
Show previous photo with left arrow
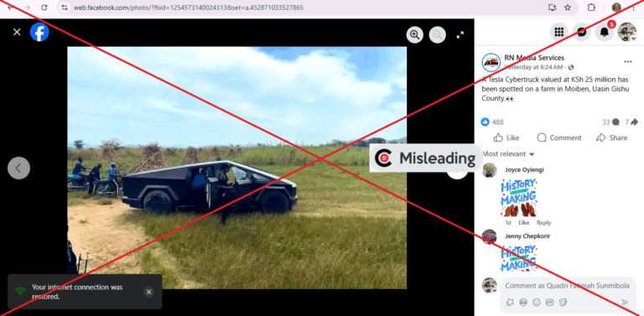(18, 168)
